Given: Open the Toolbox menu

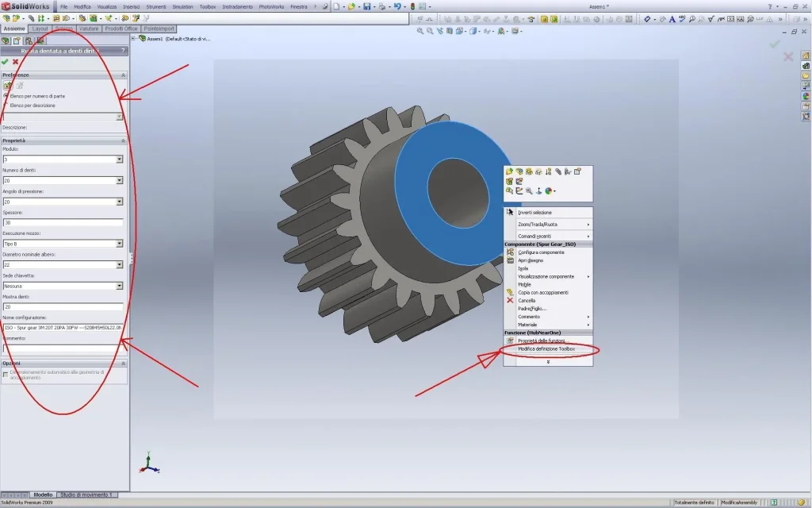Looking at the screenshot, I should [x=208, y=6].
